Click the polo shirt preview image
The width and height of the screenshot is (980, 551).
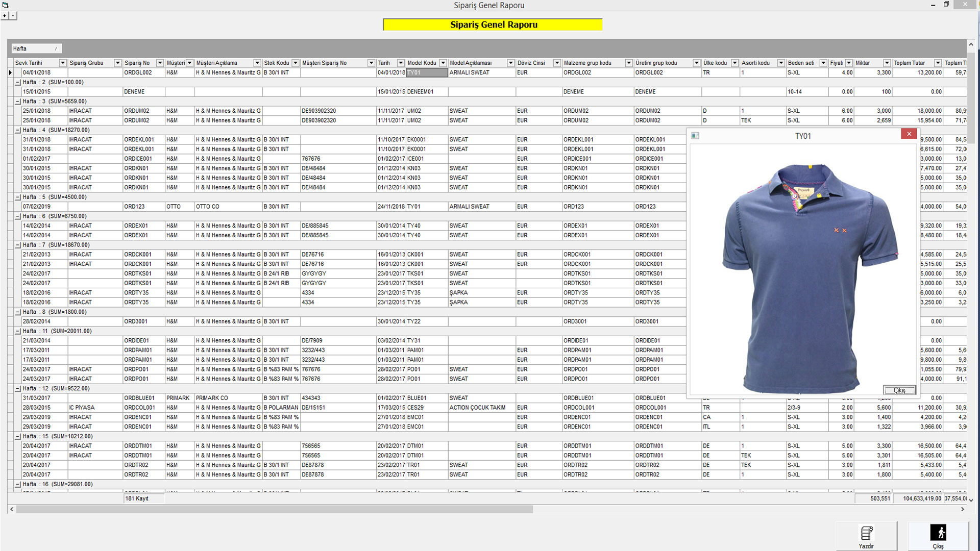click(x=809, y=275)
